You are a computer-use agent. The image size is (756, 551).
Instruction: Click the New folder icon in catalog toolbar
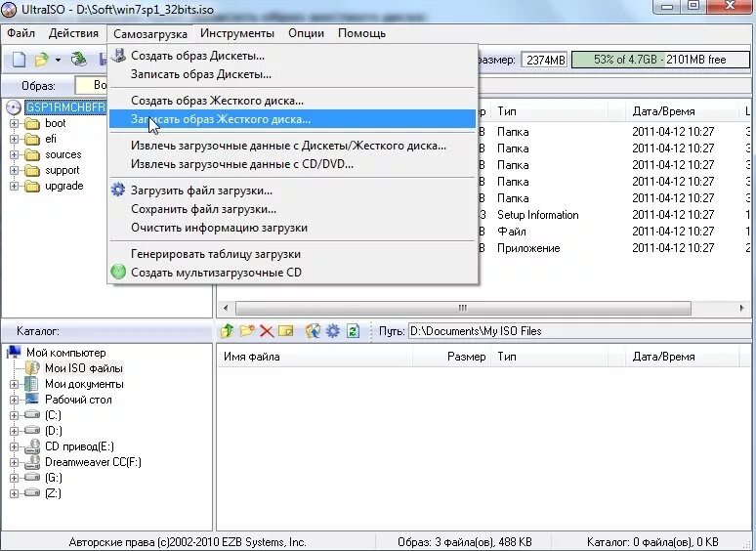(x=247, y=330)
